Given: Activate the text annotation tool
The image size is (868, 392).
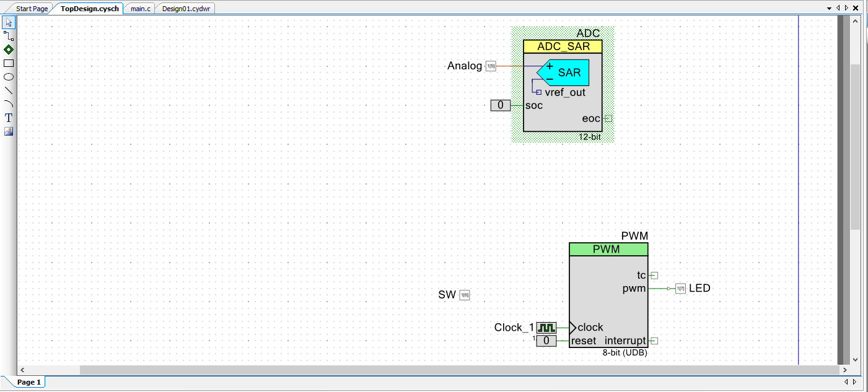Looking at the screenshot, I should click(9, 118).
